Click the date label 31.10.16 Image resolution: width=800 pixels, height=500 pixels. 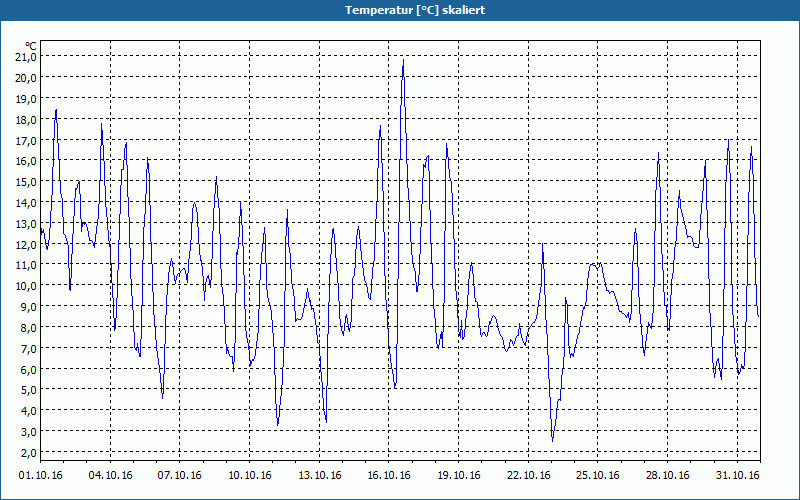coord(738,476)
